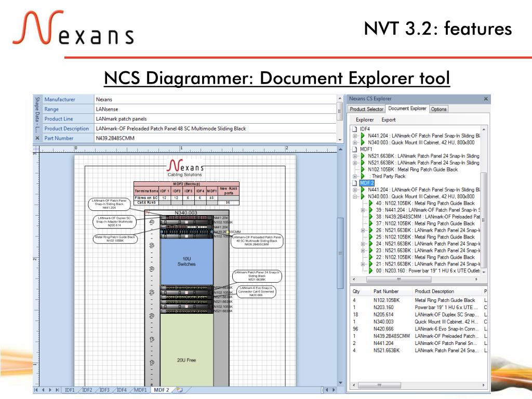Select the IDF4 sheet tab

coord(122,390)
